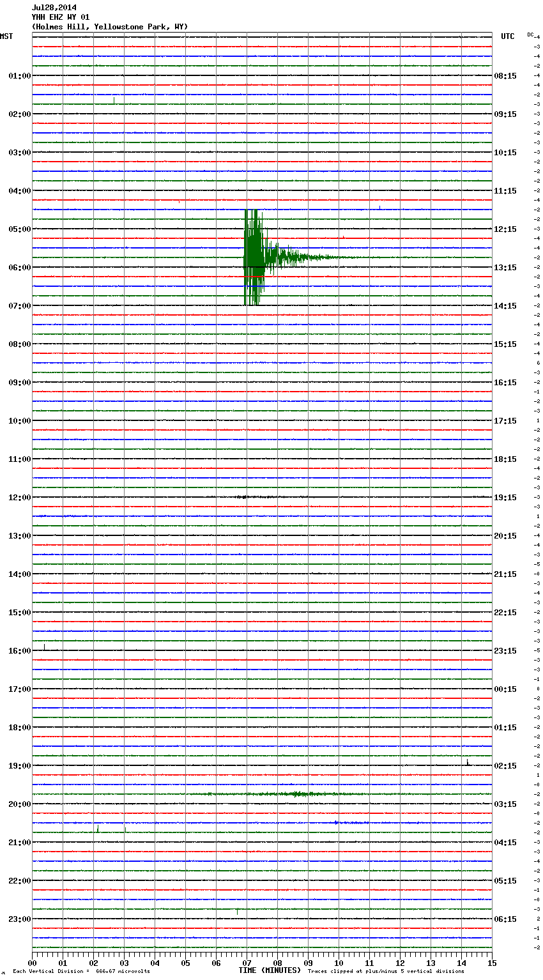Click the 03 minute tick on the time axis
Viewport: 543px width, 980px height.
124,963
